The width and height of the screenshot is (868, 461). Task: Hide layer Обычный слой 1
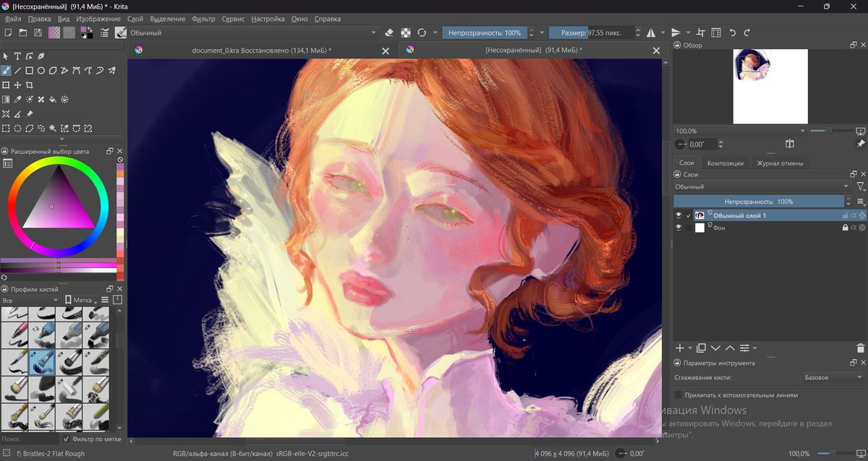(x=678, y=215)
